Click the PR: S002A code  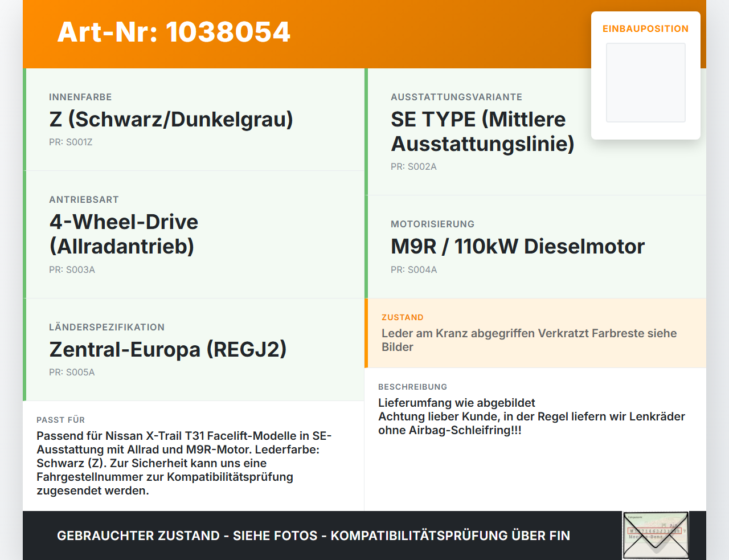tap(413, 166)
